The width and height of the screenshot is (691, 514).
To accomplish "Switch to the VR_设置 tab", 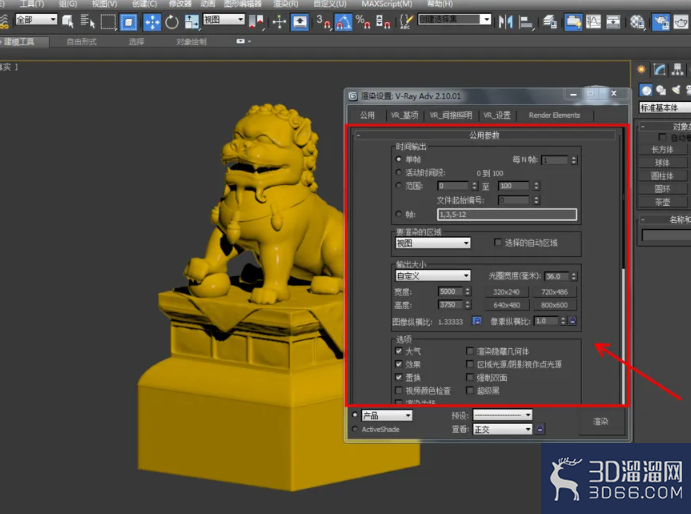I will tap(497, 115).
